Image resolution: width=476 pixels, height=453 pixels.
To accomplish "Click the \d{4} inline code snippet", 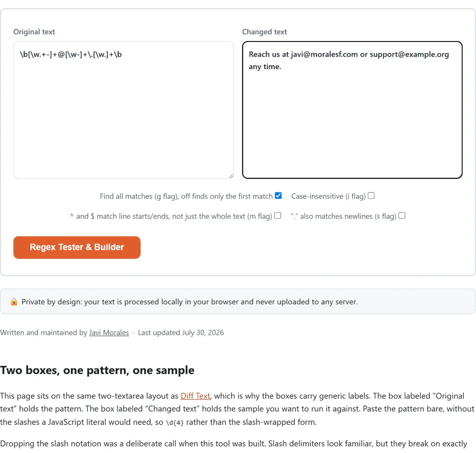I will (175, 422).
